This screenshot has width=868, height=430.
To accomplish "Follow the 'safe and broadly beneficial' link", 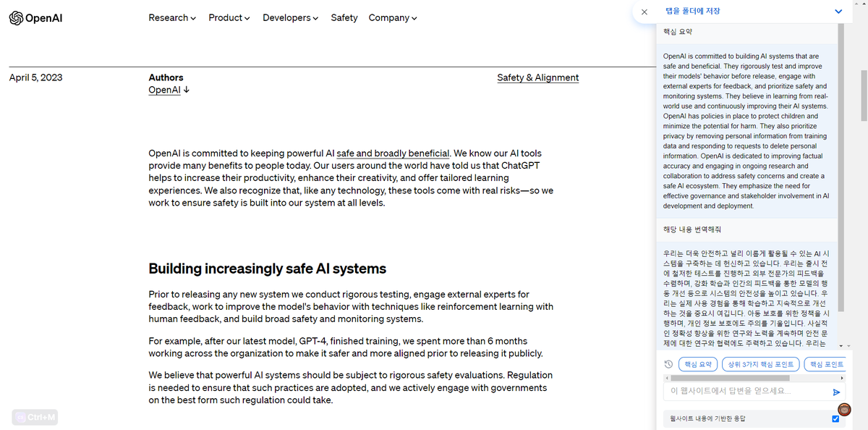I will (x=393, y=153).
